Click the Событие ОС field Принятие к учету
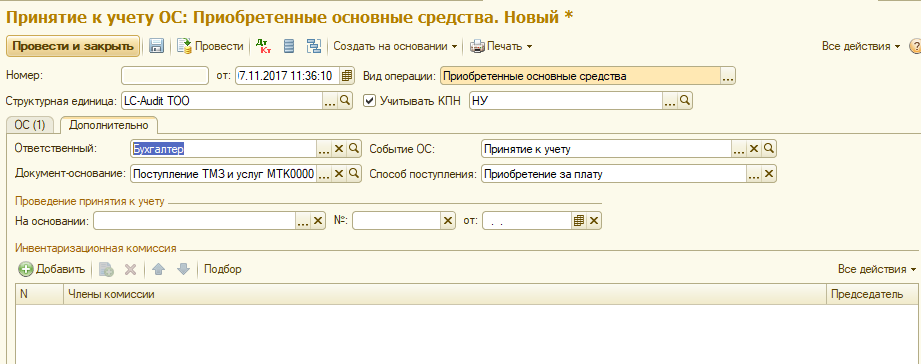 tap(607, 149)
